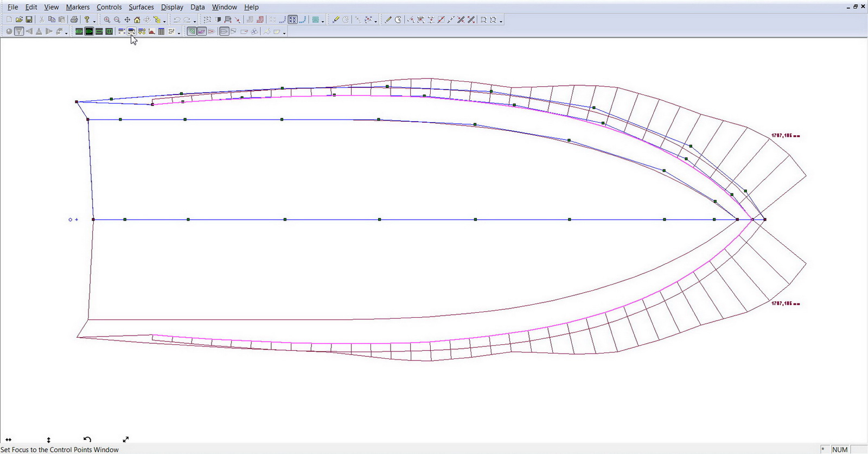This screenshot has height=454, width=868.
Task: Open the Edit menu
Action: click(x=31, y=7)
